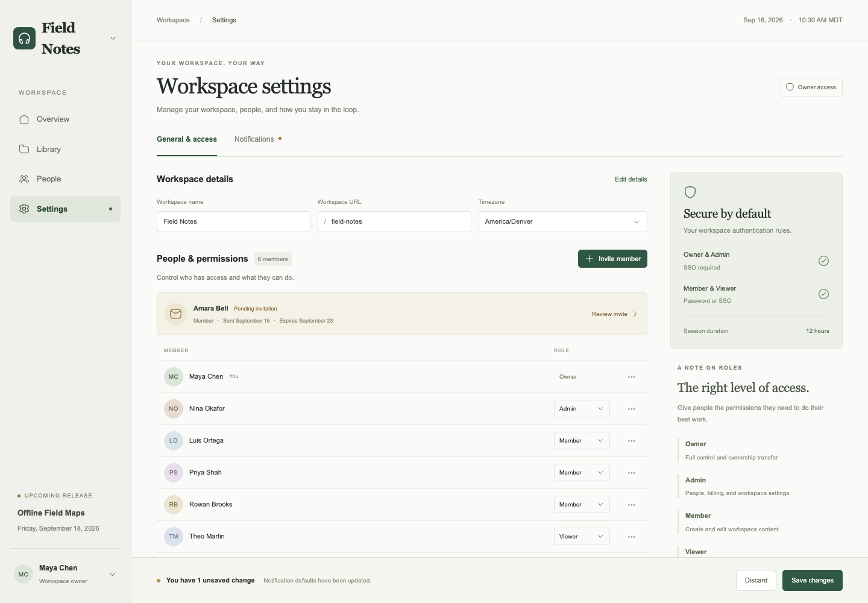868x603 pixels.
Task: Click the shield icon in Secure by default card
Action: pyautogui.click(x=690, y=192)
